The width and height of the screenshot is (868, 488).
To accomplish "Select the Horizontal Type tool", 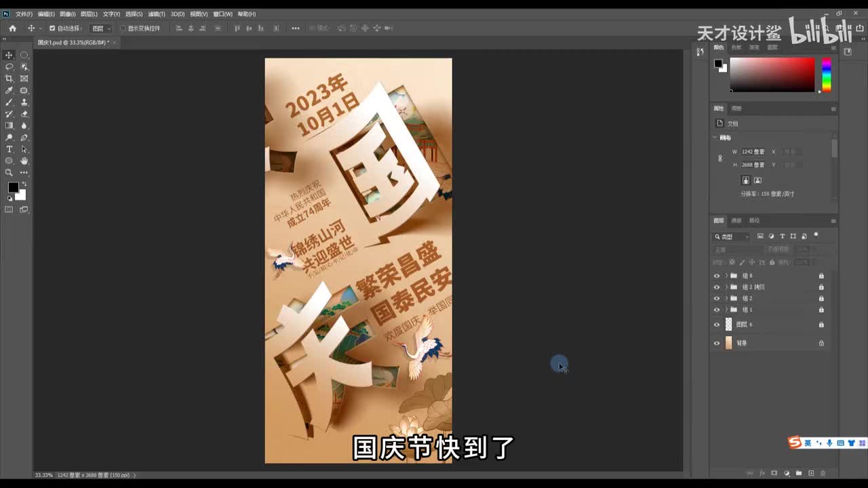I will coord(9,149).
